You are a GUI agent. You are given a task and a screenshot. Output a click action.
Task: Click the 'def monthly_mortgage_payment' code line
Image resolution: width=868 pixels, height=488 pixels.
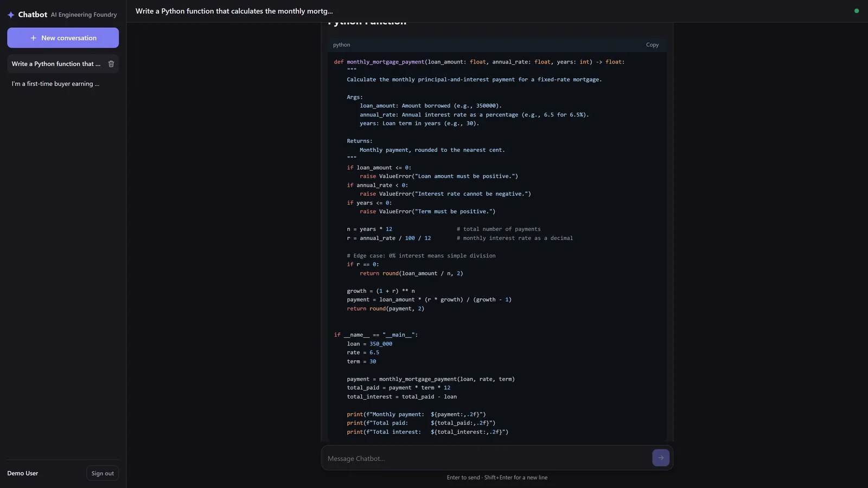[479, 62]
